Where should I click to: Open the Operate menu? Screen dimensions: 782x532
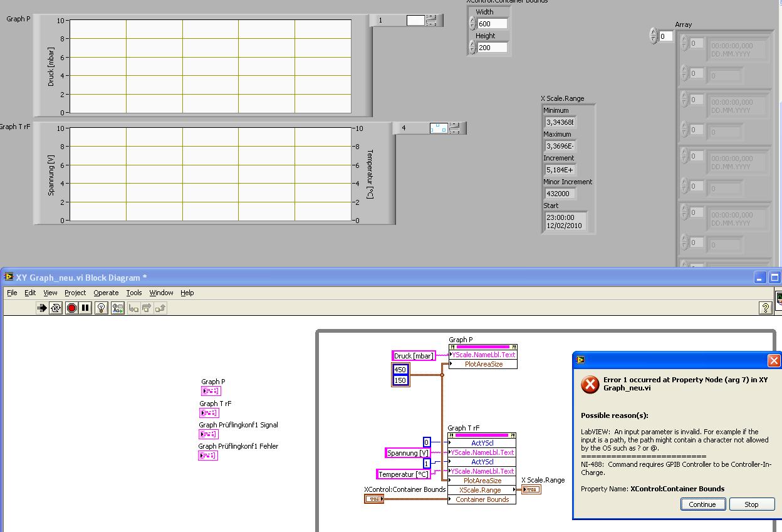pos(106,293)
